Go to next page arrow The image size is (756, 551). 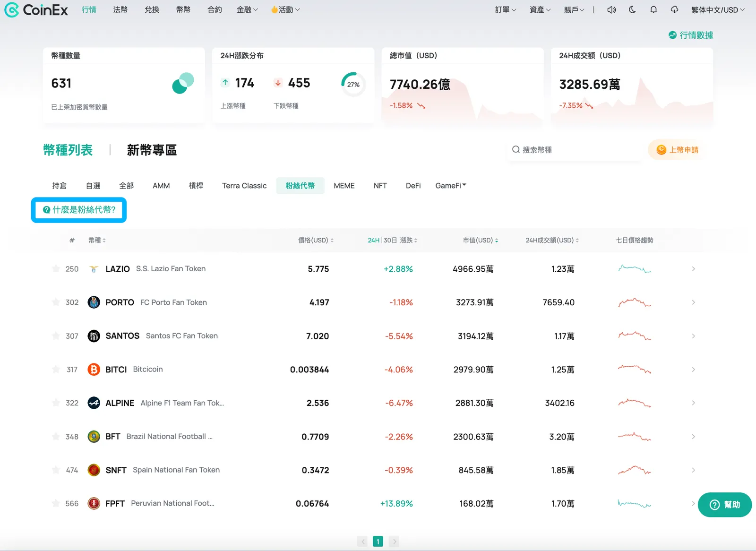coord(394,542)
